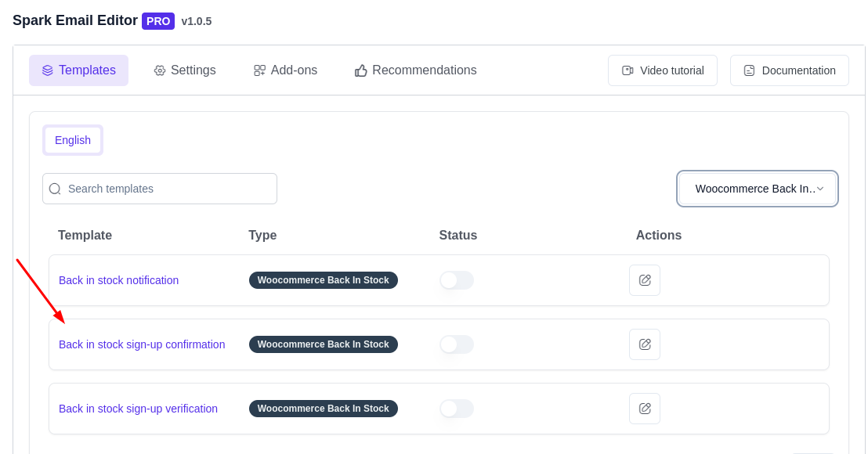Open the Back in stock notification link
The image size is (868, 454).
click(118, 280)
